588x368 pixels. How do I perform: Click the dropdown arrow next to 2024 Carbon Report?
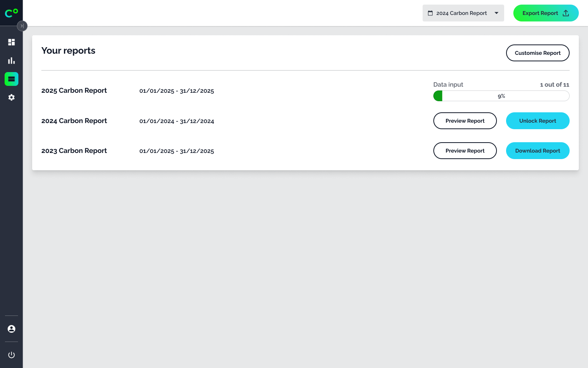coord(497,13)
